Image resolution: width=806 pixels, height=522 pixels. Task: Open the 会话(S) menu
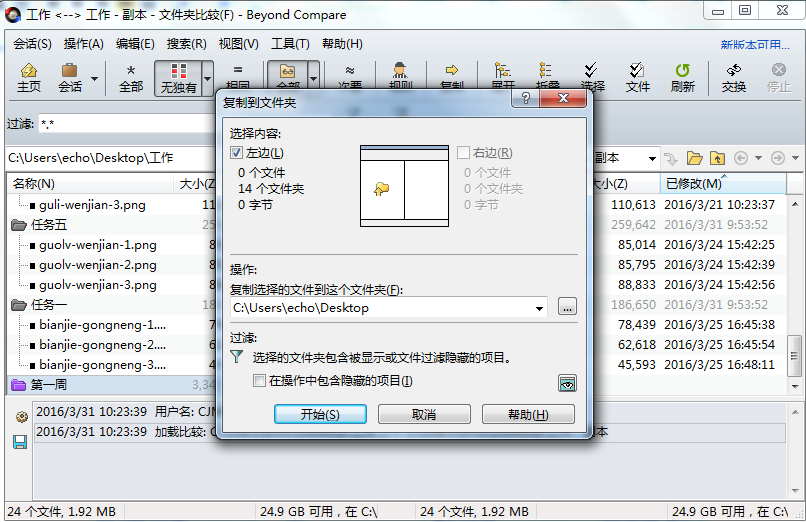coord(32,44)
